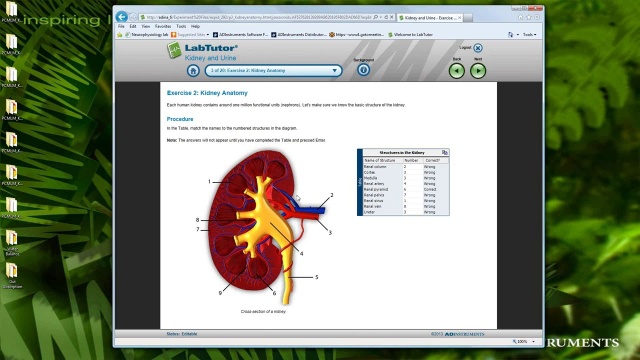Viewport: 640px width, 360px height.
Task: Expand the Suggested Sites dropdown arrow
Action: (208, 35)
